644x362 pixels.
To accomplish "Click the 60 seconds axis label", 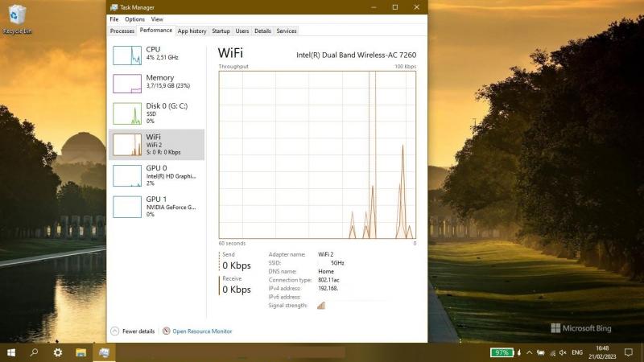I will click(232, 244).
